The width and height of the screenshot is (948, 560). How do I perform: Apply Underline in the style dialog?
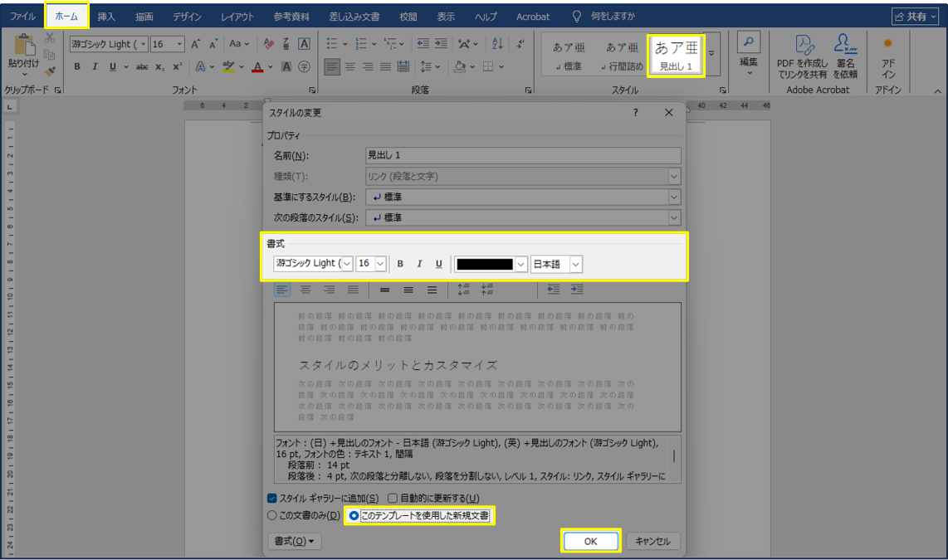click(439, 264)
